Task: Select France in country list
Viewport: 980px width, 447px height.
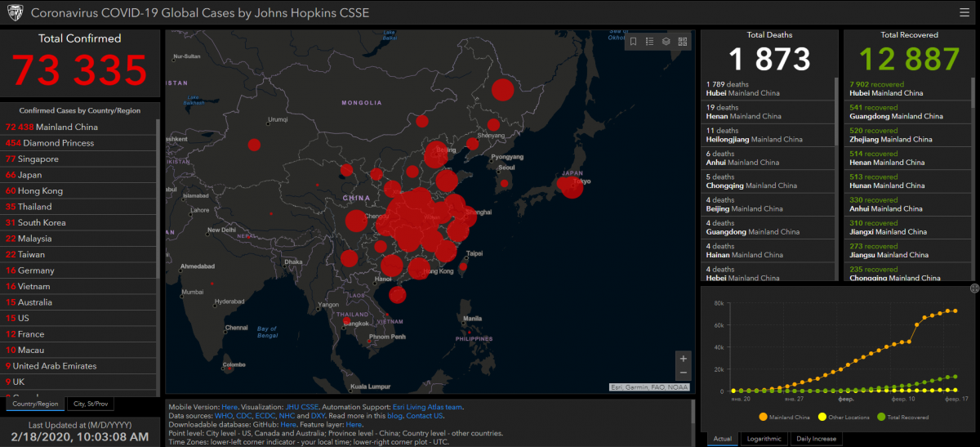Action: [79, 334]
